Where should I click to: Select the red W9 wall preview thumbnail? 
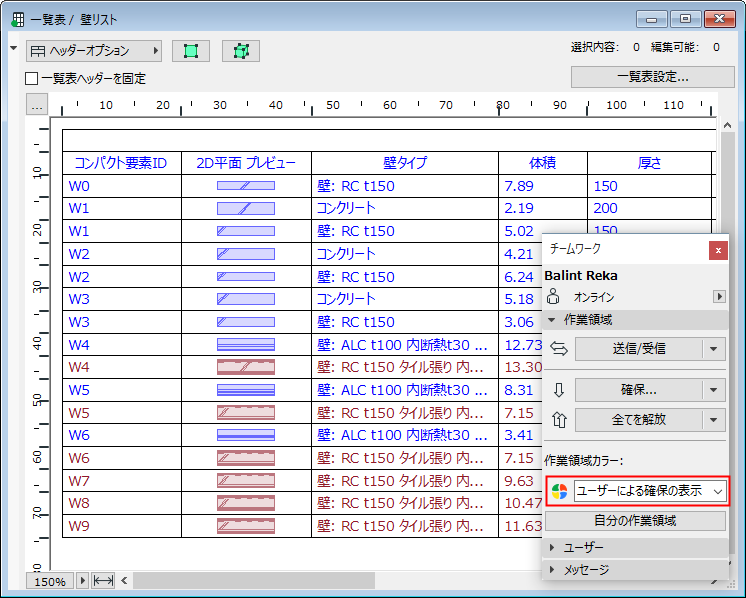[x=246, y=526]
